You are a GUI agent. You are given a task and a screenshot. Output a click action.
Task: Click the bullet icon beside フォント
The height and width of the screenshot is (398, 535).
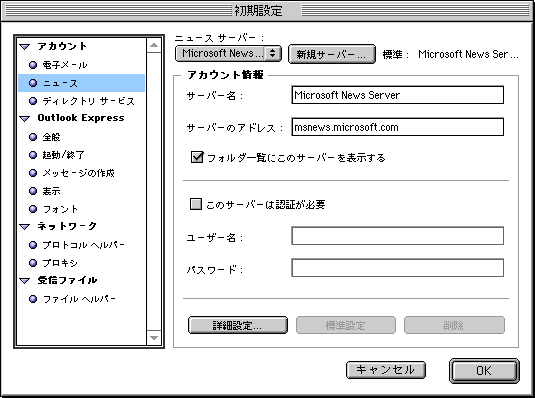coord(33,209)
